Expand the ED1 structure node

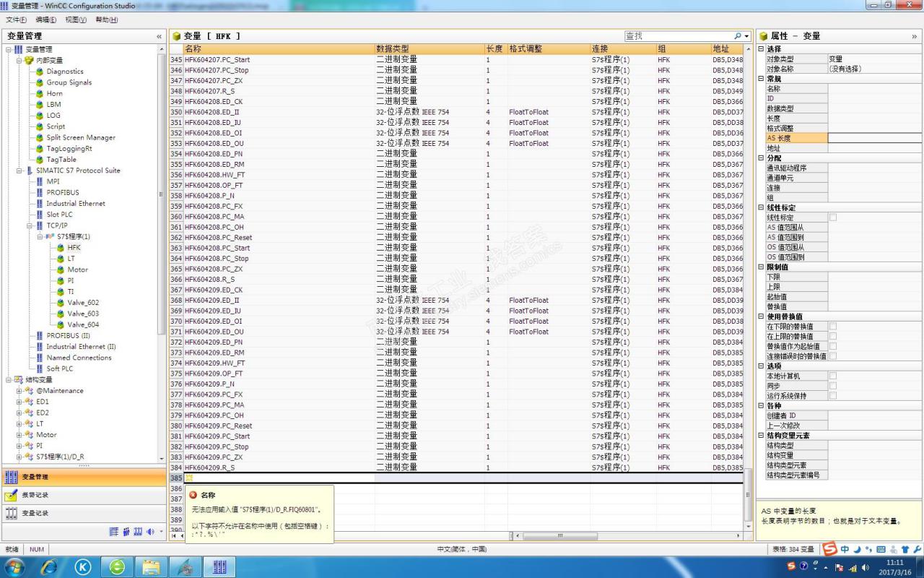pyautogui.click(x=19, y=402)
